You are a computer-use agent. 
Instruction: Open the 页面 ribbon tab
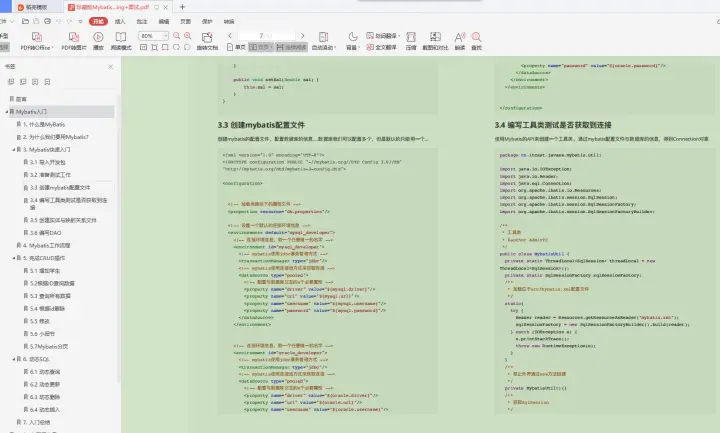[186, 22]
